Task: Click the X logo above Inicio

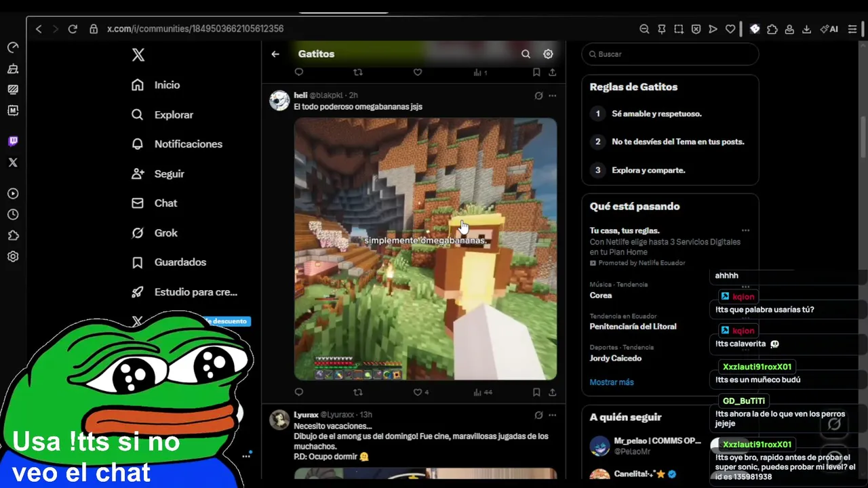Action: pos(138,55)
